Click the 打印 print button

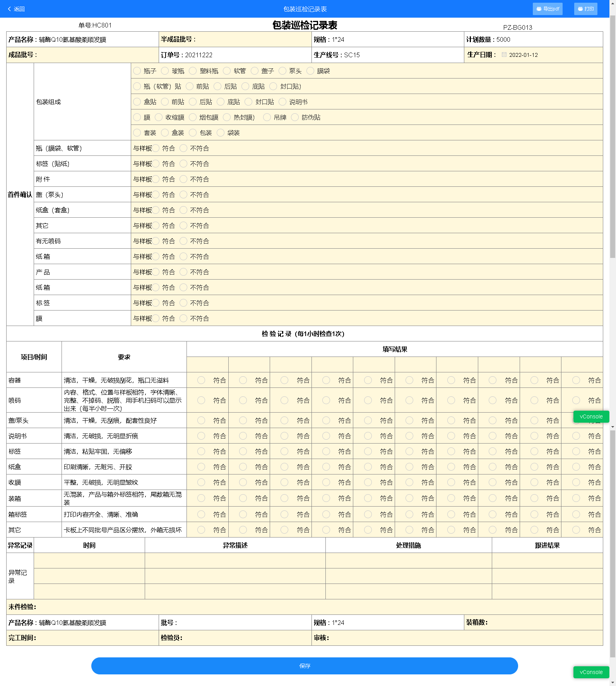585,9
